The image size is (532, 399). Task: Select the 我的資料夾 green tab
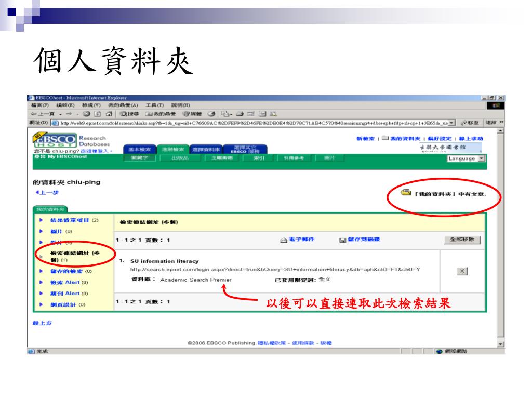(x=50, y=209)
